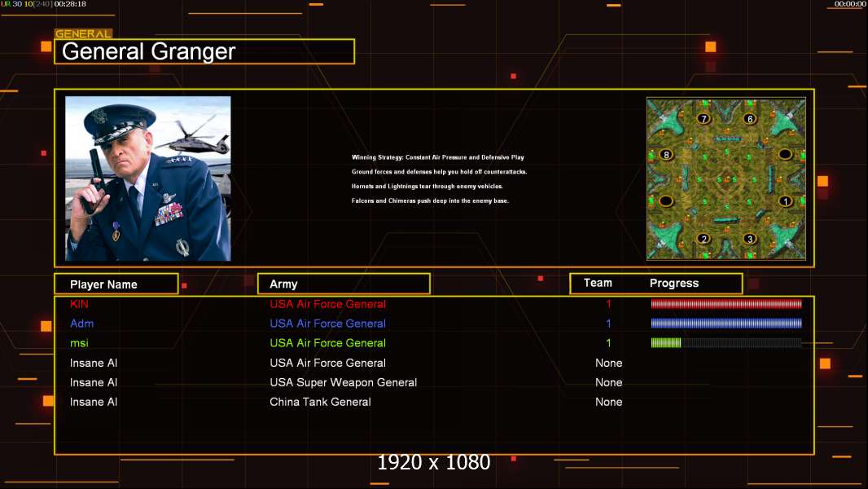
Task: Click the map preview thumbnail
Action: [726, 178]
